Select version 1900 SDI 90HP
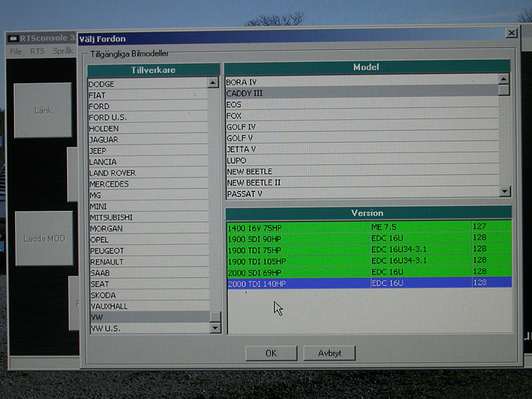Screen dimensions: 532x399 [x=369, y=238]
